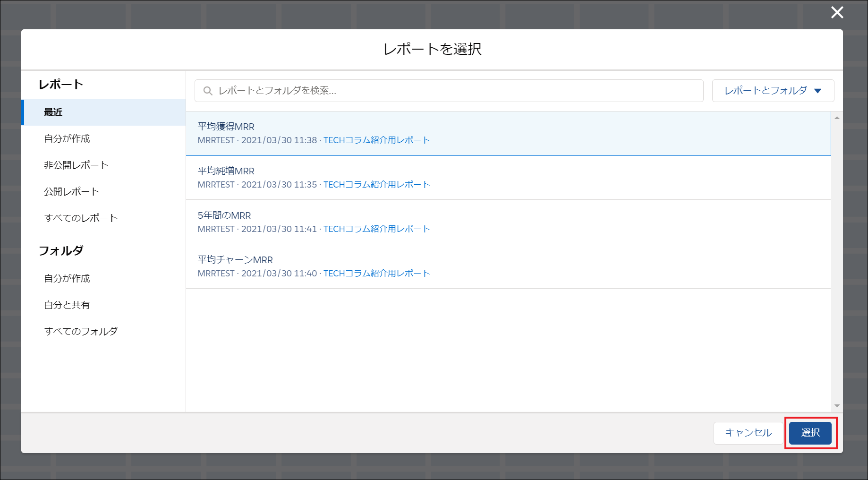Select the 平均純増MRR report
Viewport: 868px width, 480px height.
coord(425,177)
